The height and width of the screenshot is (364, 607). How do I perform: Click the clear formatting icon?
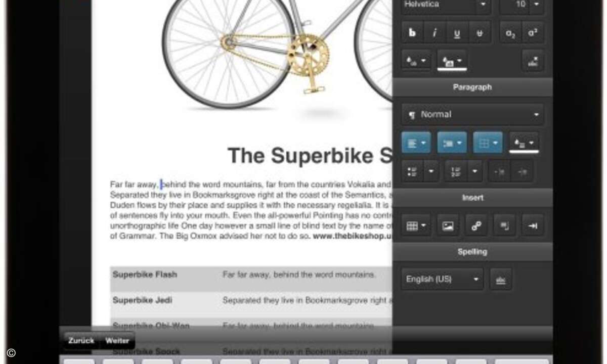coord(533,61)
